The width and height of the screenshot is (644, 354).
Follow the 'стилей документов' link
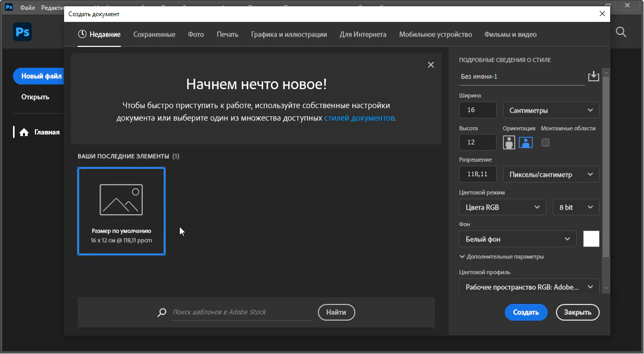click(359, 118)
